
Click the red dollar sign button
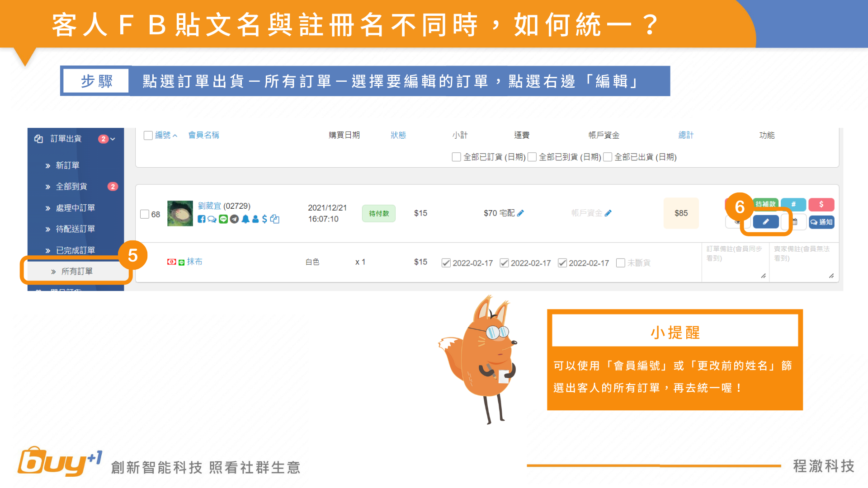click(821, 204)
